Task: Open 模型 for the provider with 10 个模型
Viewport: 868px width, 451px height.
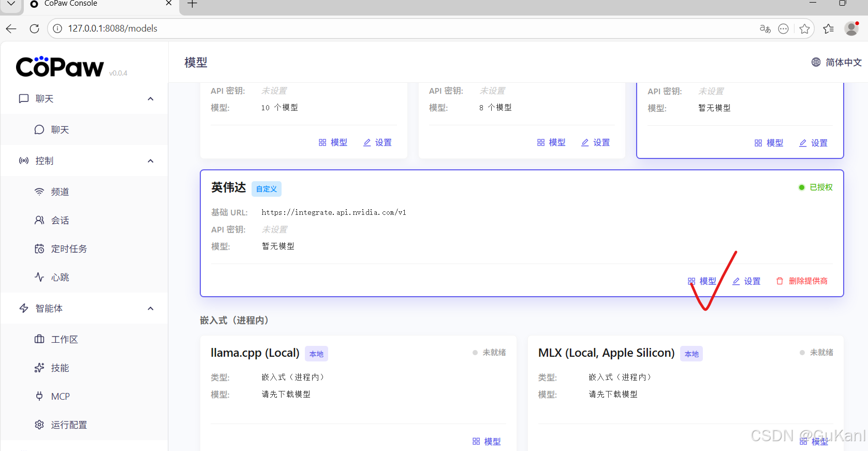Action: tap(333, 142)
